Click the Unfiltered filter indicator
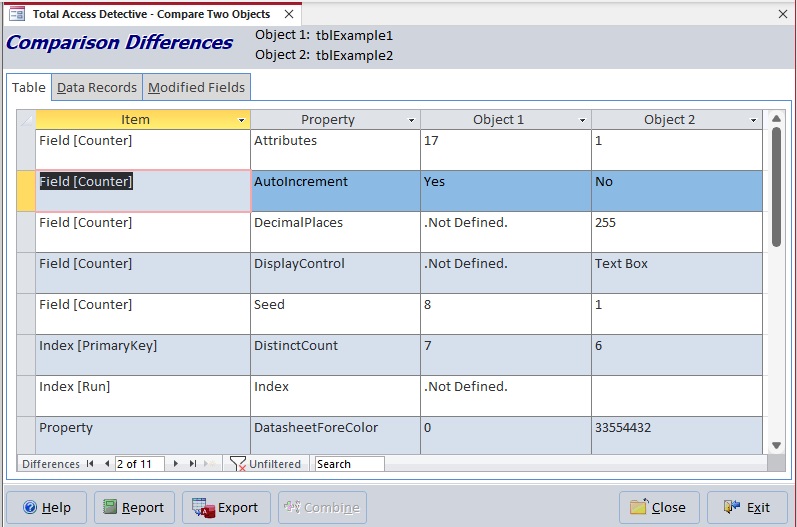This screenshot has height=527, width=797. pyautogui.click(x=265, y=464)
